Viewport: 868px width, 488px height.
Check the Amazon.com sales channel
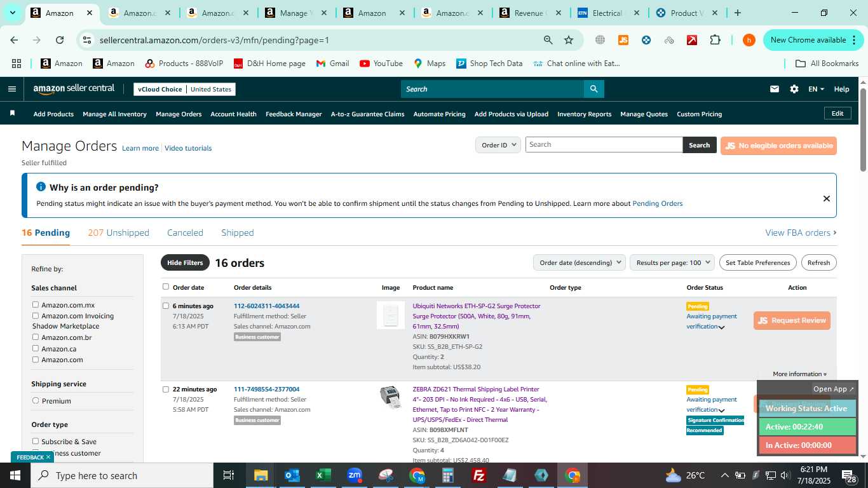(x=36, y=360)
